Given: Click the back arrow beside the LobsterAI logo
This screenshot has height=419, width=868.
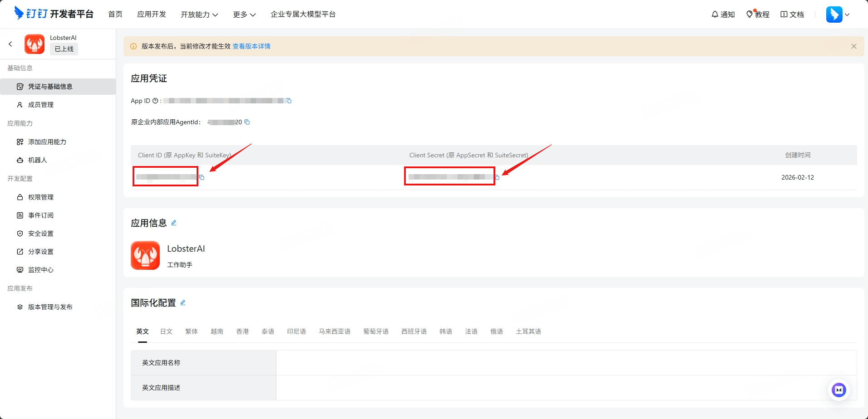Looking at the screenshot, I should point(10,44).
